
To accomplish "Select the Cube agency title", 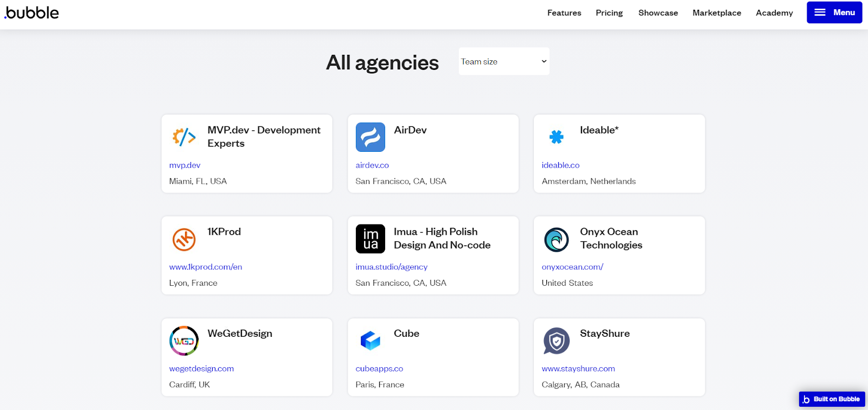I will click(406, 334).
